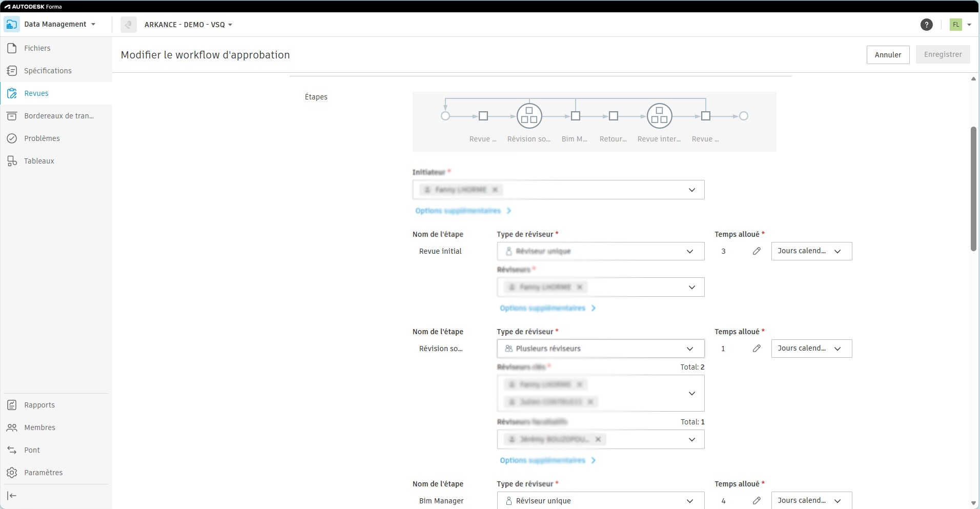Screen dimensions: 980x509
Task: Go to Problèmes in sidebar
Action: (x=56, y=138)
